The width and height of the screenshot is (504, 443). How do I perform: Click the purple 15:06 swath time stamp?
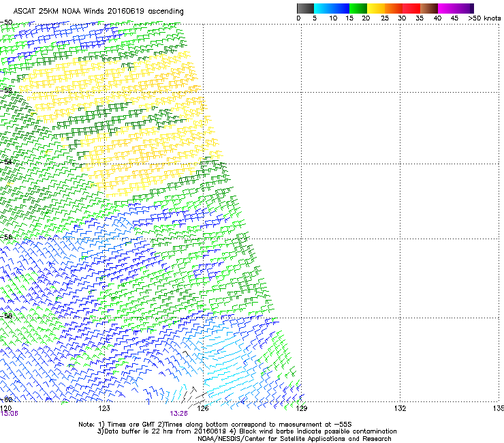(9, 414)
